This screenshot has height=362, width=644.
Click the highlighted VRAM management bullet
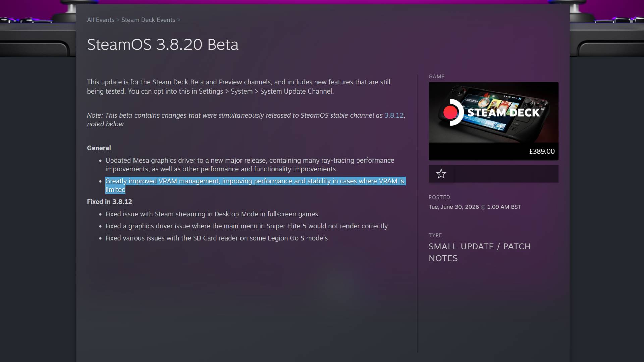(x=255, y=185)
